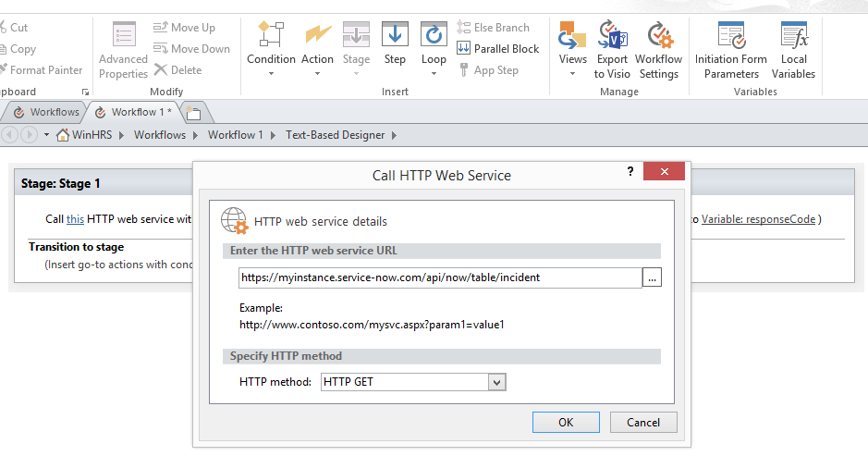868x456 pixels.
Task: Open Advanced Properties
Action: click(x=124, y=51)
